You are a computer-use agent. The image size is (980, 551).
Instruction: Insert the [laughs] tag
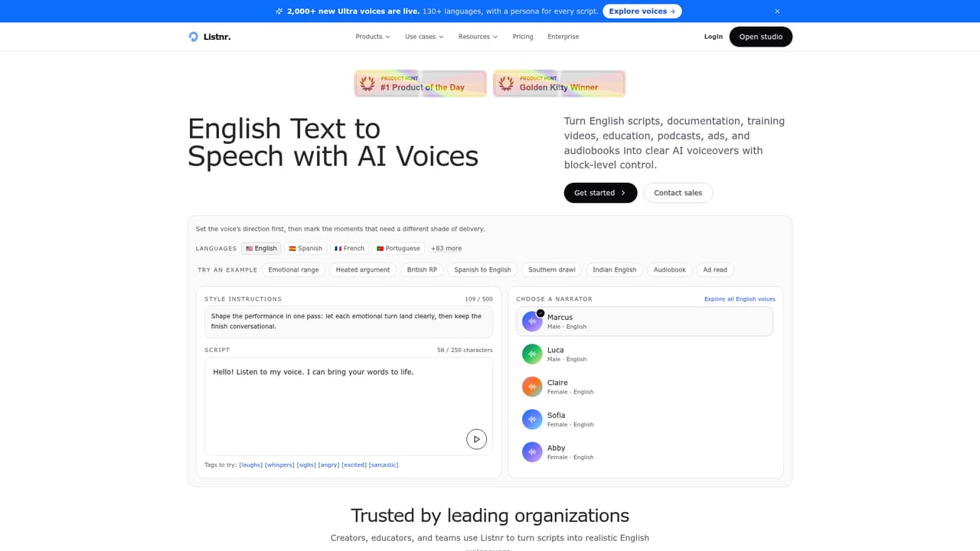click(251, 465)
